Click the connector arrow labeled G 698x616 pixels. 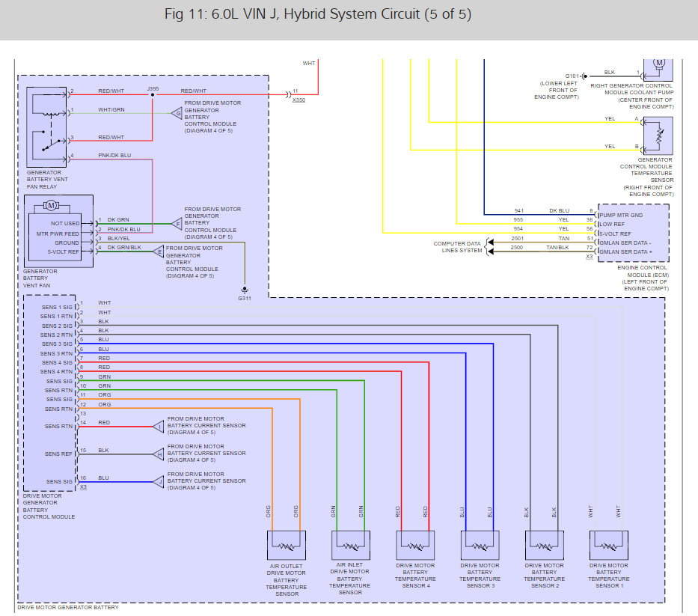tap(177, 113)
